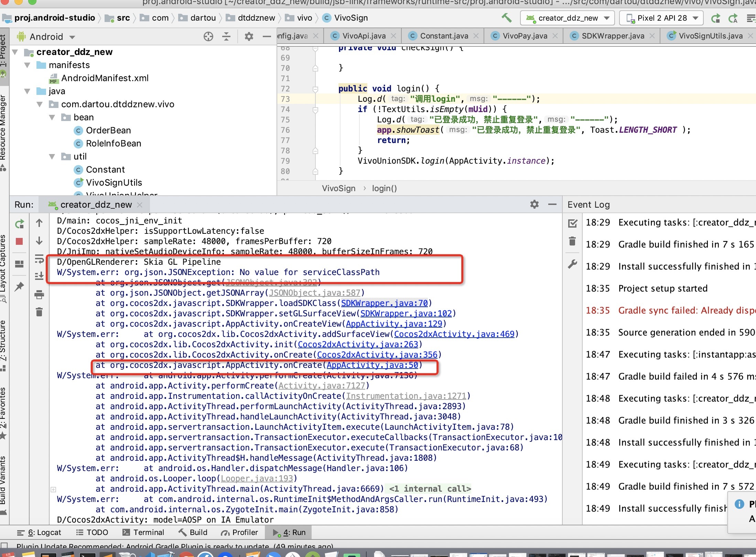This screenshot has height=557, width=756.
Task: Clear console with the trash icon
Action: [x=39, y=312]
